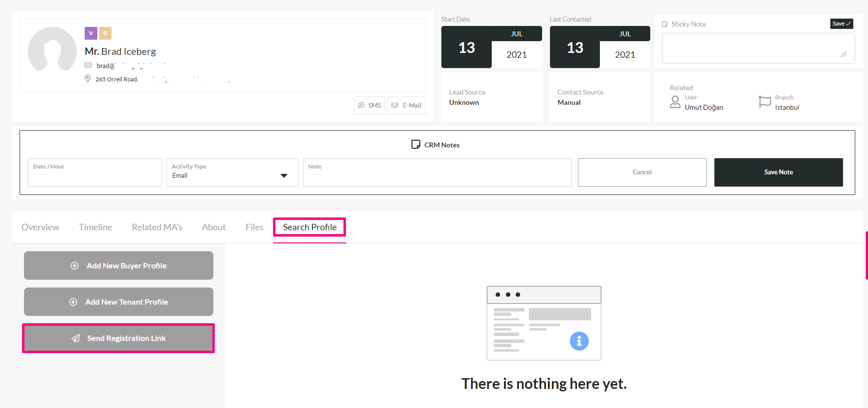Viewport: 868px width, 408px height.
Task: Open the Activity Type dropdown
Action: [232, 172]
